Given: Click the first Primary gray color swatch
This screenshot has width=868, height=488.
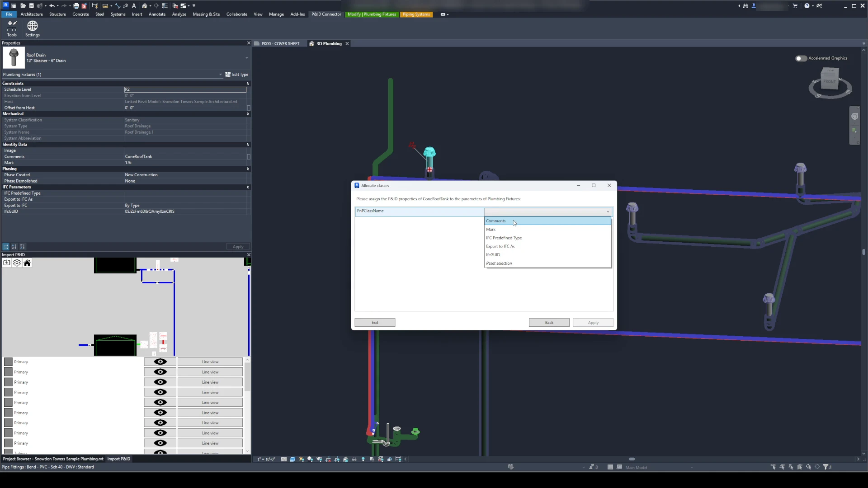Looking at the screenshot, I should click(8, 362).
